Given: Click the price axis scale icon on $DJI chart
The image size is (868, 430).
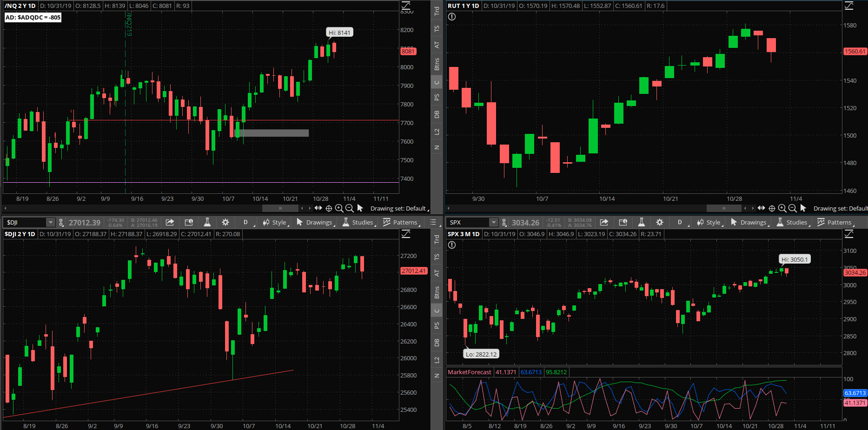Looking at the screenshot, I should tap(406, 234).
